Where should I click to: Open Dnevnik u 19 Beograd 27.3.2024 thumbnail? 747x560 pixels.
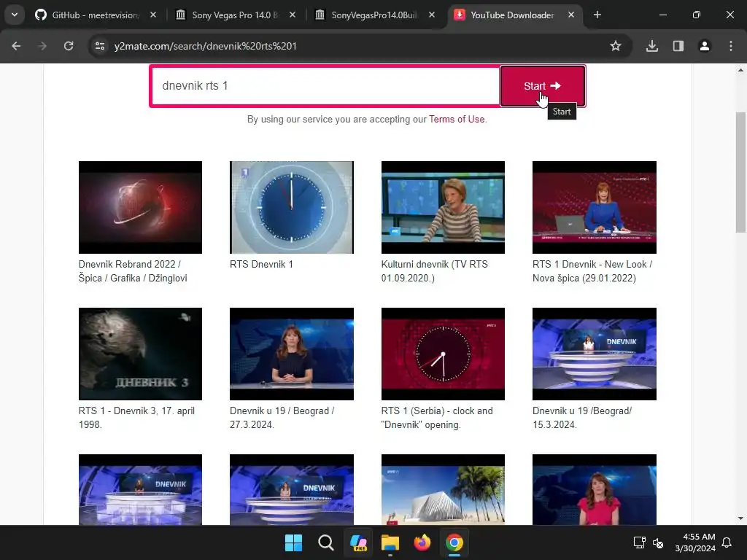click(x=292, y=354)
